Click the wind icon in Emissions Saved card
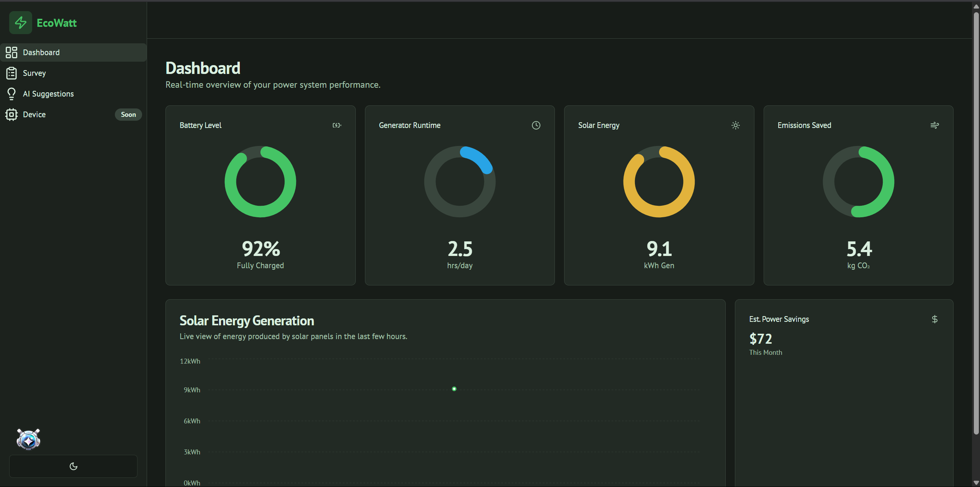 tap(934, 125)
